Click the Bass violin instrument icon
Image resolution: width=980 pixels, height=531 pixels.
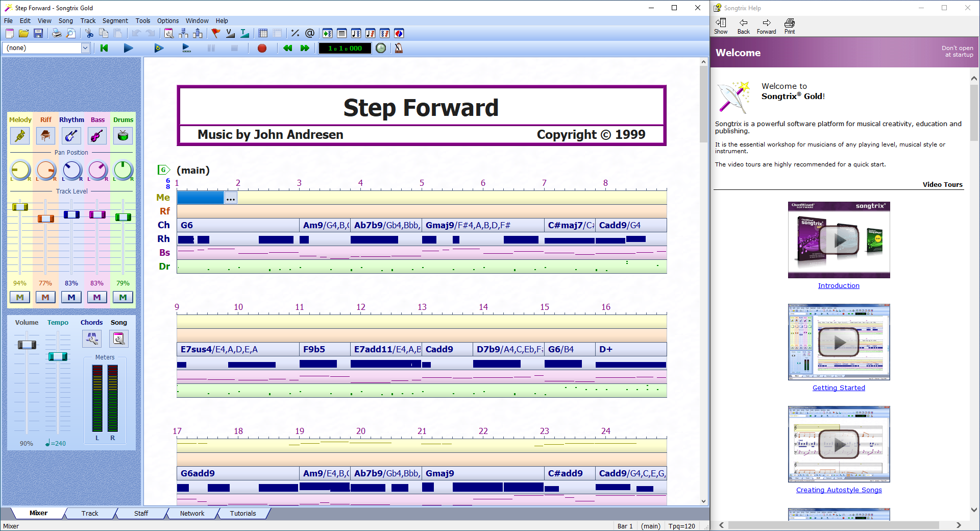97,136
